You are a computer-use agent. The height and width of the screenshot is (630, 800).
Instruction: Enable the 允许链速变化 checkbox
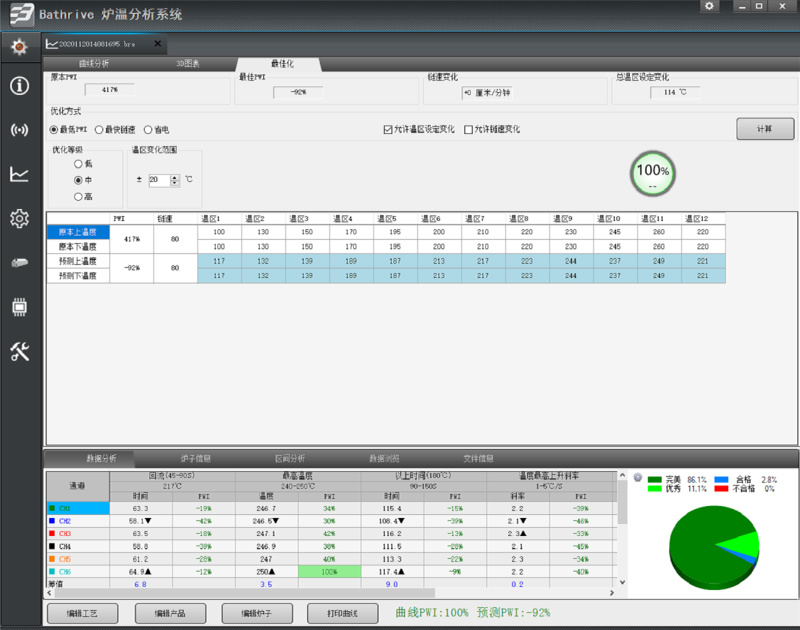[468, 129]
